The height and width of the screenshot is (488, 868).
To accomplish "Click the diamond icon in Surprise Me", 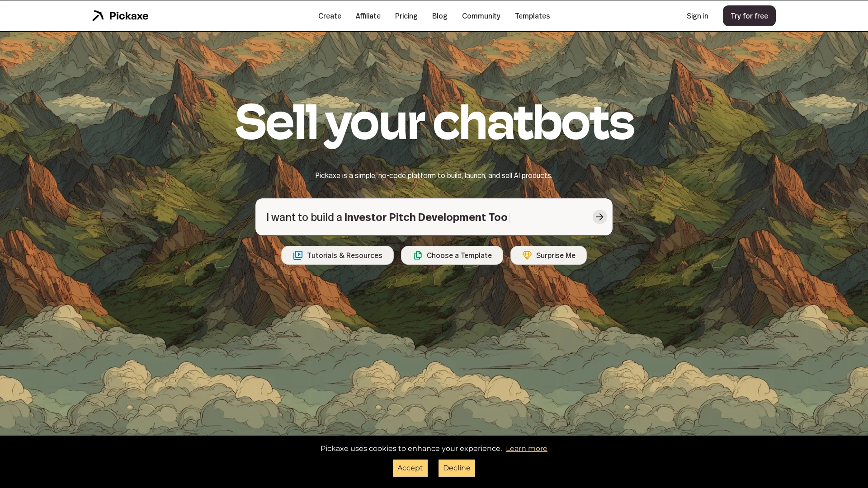I will click(527, 255).
